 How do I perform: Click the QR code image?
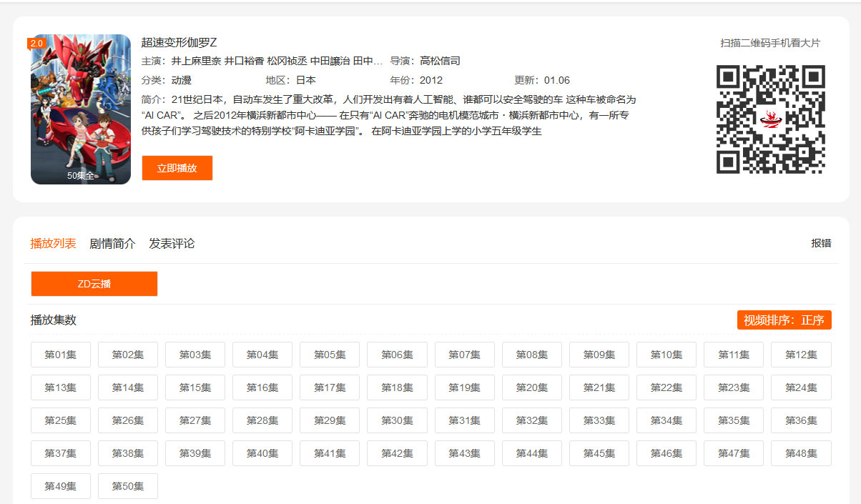point(770,119)
